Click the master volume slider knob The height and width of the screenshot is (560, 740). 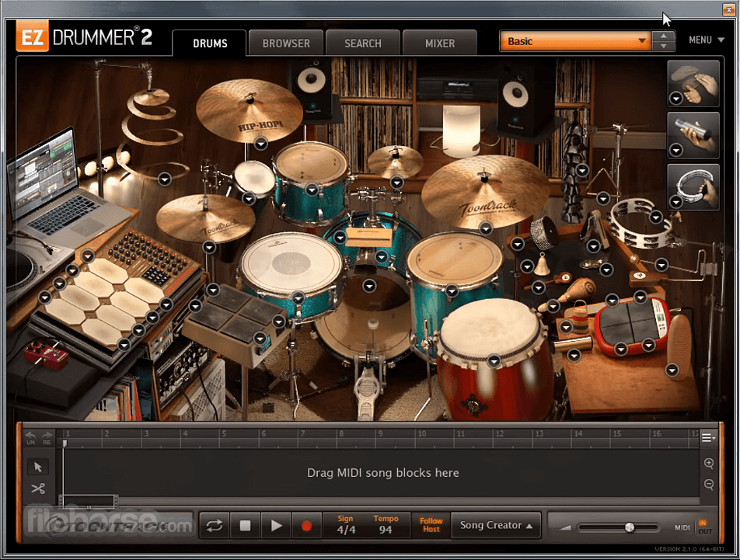click(630, 527)
